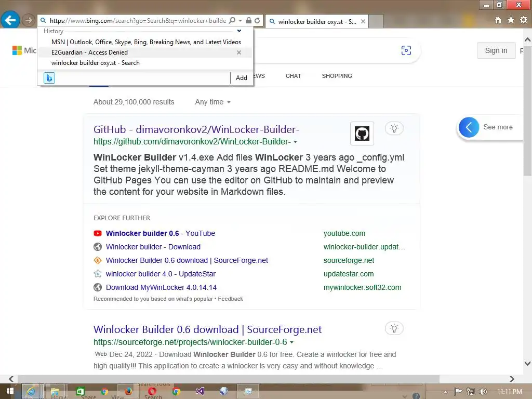The height and width of the screenshot is (399, 532).
Task: Click the horizontal scrollbar right arrow
Action: click(512, 379)
